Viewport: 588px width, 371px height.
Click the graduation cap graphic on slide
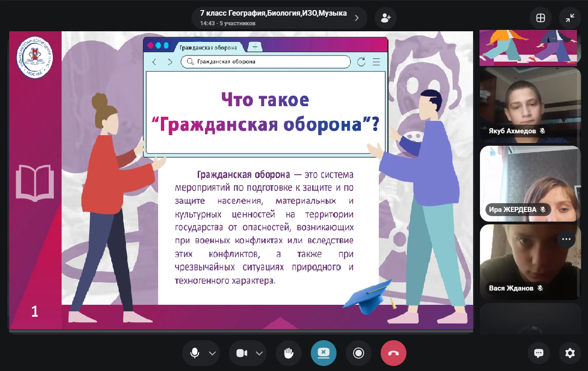tap(369, 297)
